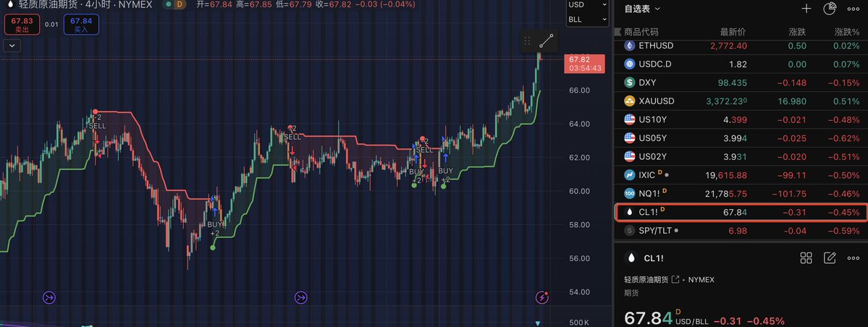Screen dimensions: 868x327
Task: Open the BLL unit dropdown
Action: pyautogui.click(x=587, y=20)
